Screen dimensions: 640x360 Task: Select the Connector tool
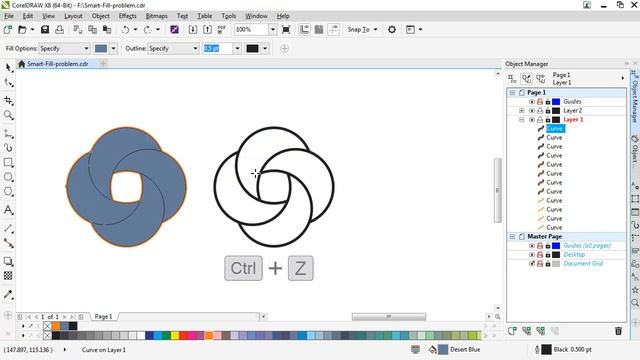pyautogui.click(x=8, y=243)
